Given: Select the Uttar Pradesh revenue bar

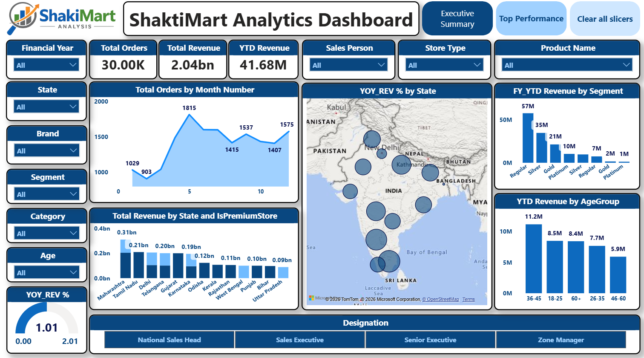Looking at the screenshot, I should point(283,273).
